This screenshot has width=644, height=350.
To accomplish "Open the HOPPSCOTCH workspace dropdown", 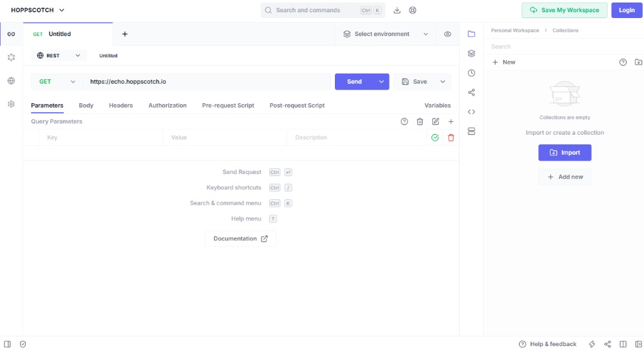I will tap(38, 10).
